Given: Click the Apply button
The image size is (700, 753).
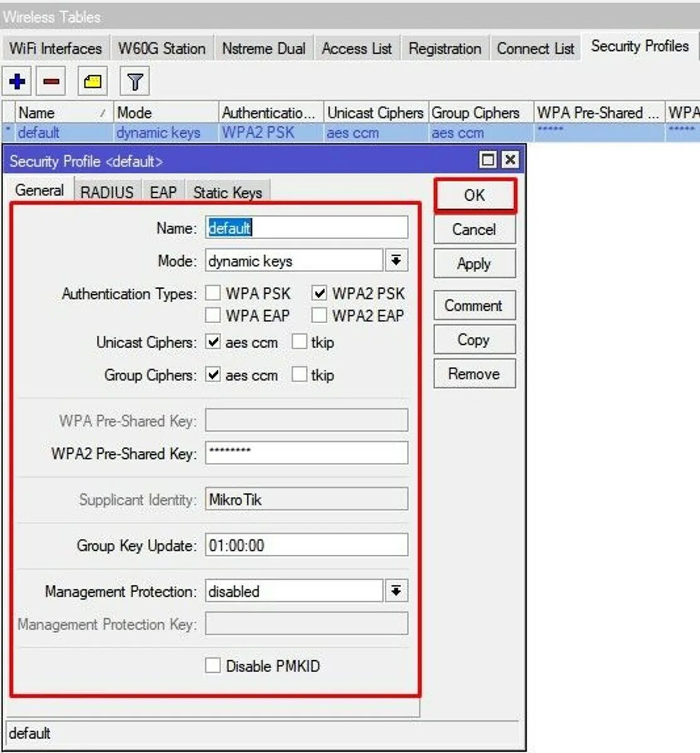Looking at the screenshot, I should (x=475, y=264).
